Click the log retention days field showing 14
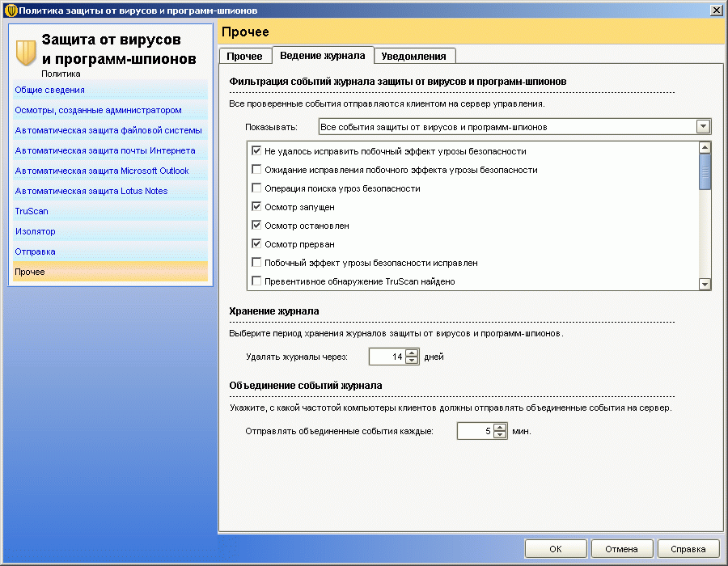Screen dimensions: 728x566 click(387, 357)
